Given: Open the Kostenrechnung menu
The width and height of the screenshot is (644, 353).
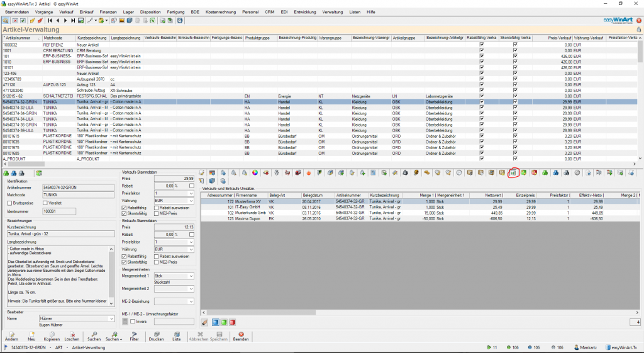Looking at the screenshot, I should coord(220,12).
